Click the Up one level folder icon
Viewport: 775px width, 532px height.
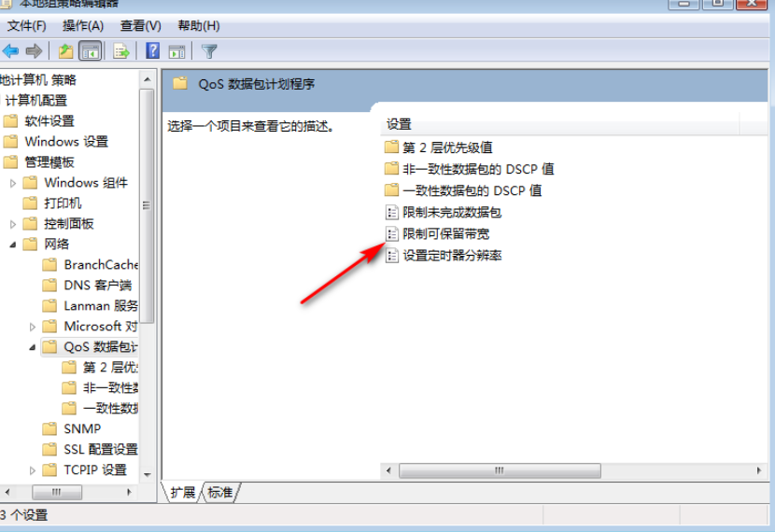65,51
